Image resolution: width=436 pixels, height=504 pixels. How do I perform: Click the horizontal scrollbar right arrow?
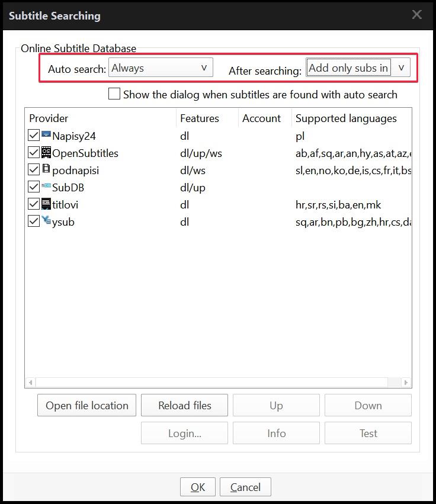tap(406, 383)
